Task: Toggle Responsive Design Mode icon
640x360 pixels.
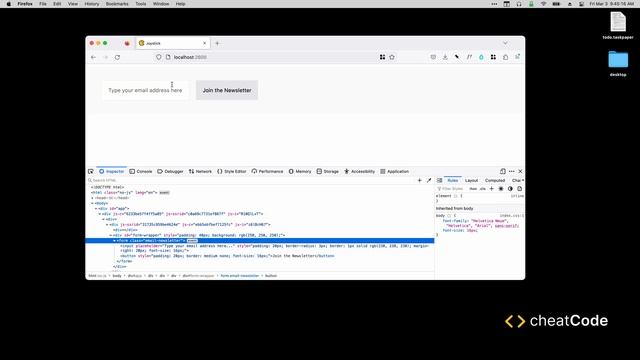Action: pos(503,171)
